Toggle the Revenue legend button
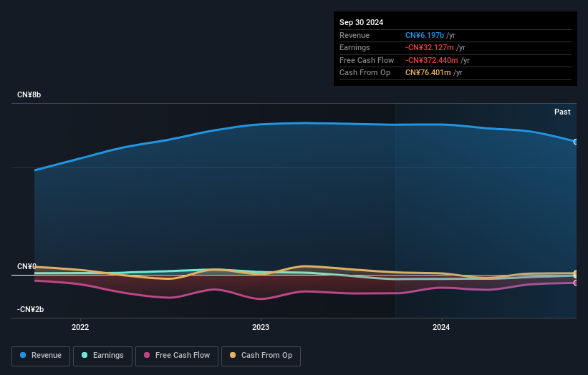 41,356
